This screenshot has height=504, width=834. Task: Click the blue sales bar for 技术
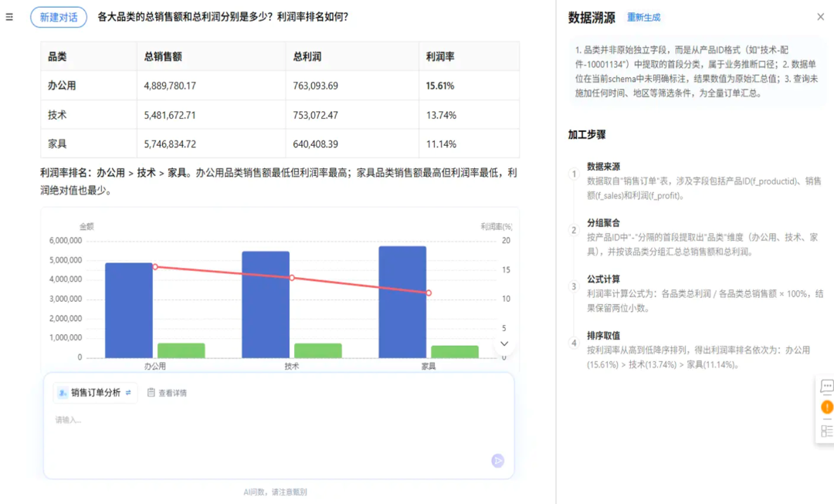coord(266,305)
